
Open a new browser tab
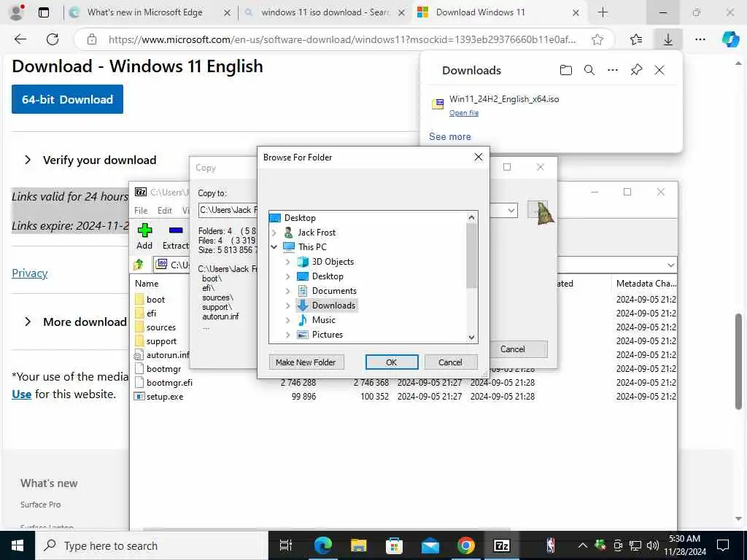(603, 12)
